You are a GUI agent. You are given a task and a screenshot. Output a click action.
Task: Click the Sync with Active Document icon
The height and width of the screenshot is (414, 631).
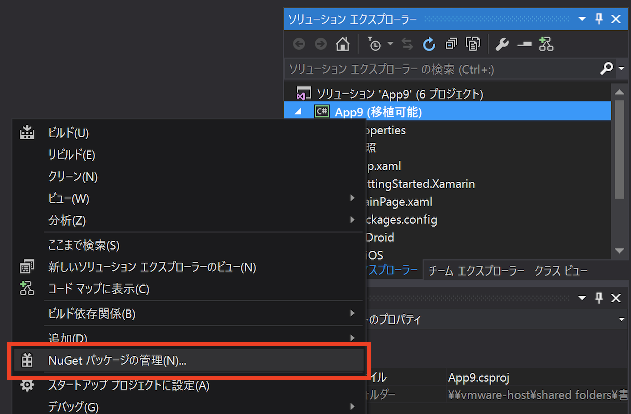(x=407, y=44)
